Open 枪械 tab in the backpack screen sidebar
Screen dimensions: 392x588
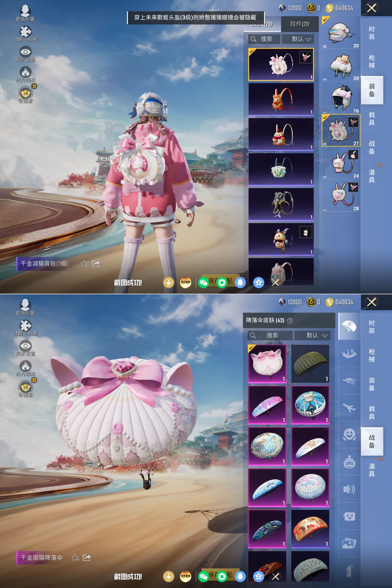[x=372, y=62]
